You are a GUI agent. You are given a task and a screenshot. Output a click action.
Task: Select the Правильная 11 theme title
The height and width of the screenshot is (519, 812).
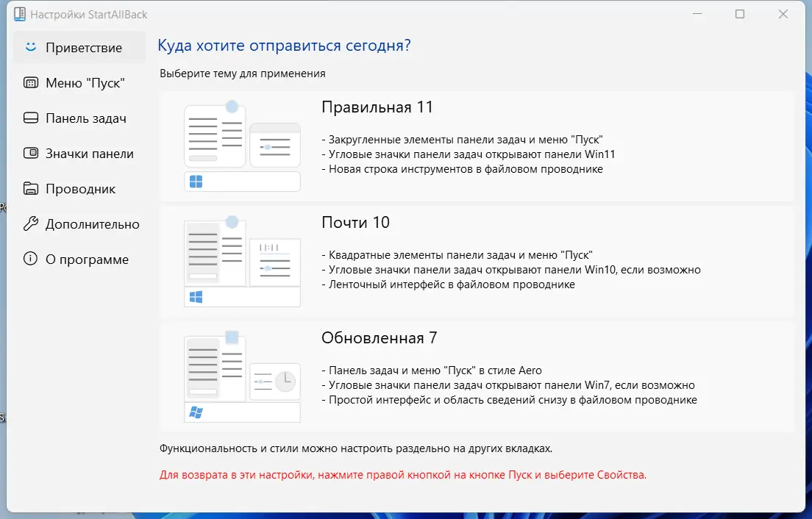tap(377, 107)
